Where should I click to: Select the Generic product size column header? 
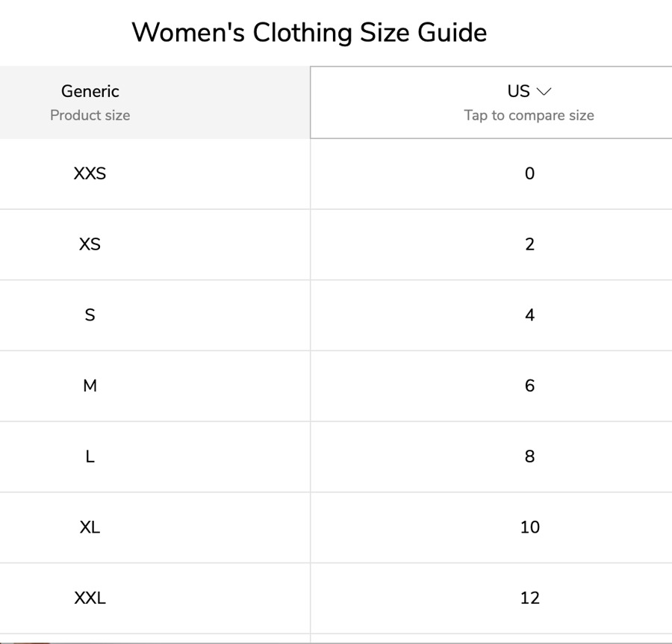click(x=90, y=92)
